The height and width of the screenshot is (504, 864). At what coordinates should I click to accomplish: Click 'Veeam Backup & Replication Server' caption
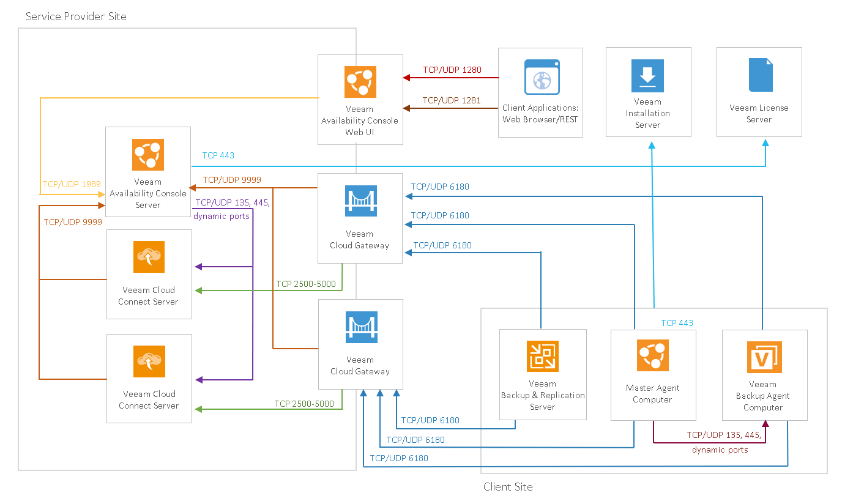[543, 395]
